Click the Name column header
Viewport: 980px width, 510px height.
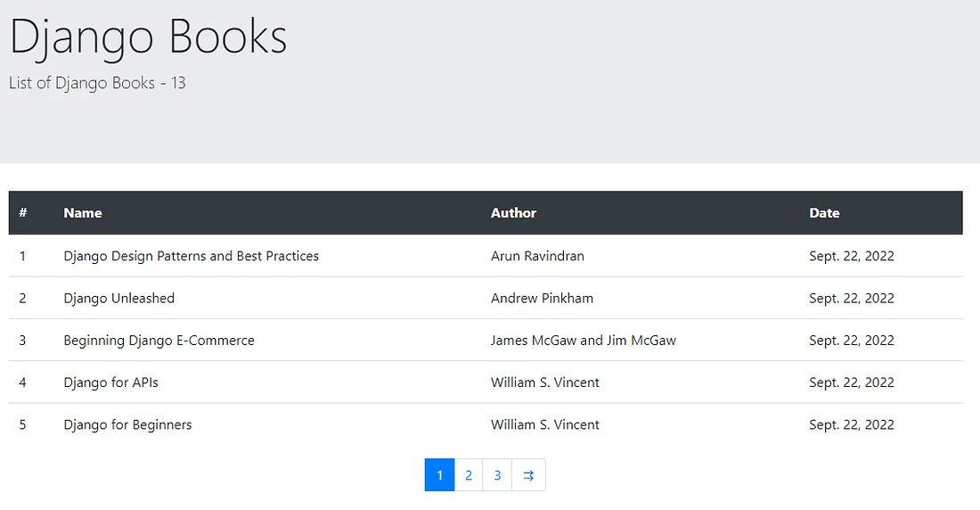83,213
